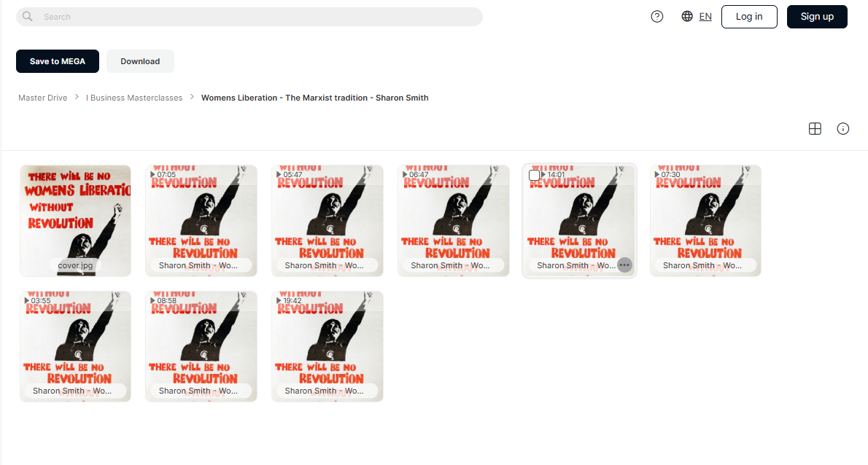Click the Sign up button
Viewport: 868px width, 465px height.
tap(817, 17)
